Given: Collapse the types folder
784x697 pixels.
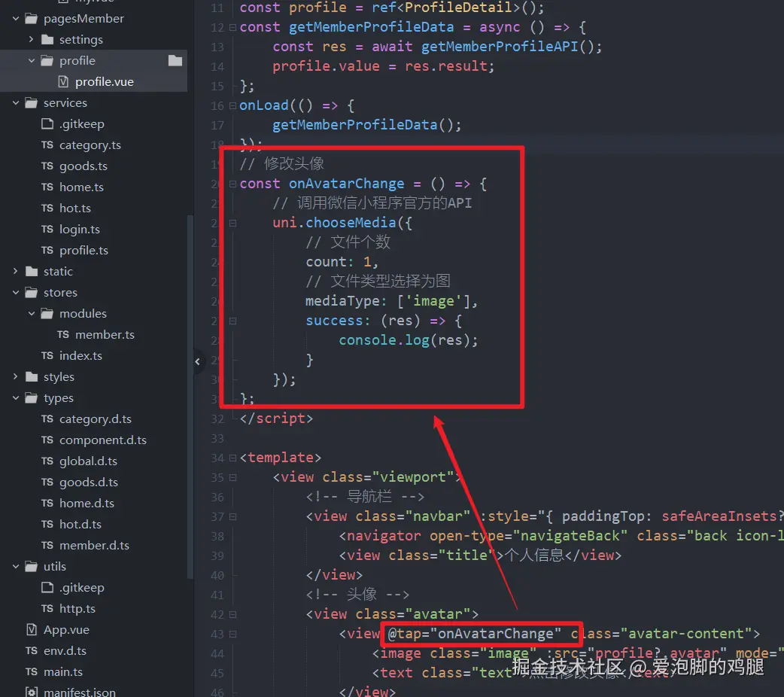Looking at the screenshot, I should pyautogui.click(x=16, y=397).
